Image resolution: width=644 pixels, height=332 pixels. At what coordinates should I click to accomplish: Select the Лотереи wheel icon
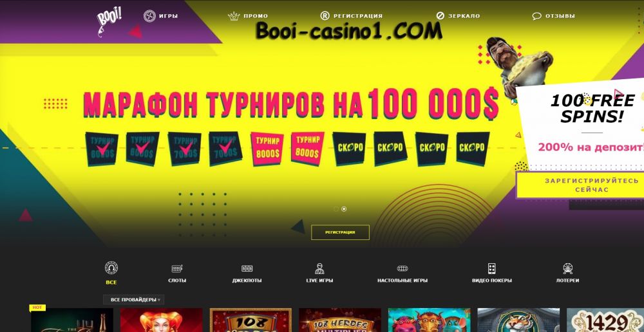click(567, 269)
